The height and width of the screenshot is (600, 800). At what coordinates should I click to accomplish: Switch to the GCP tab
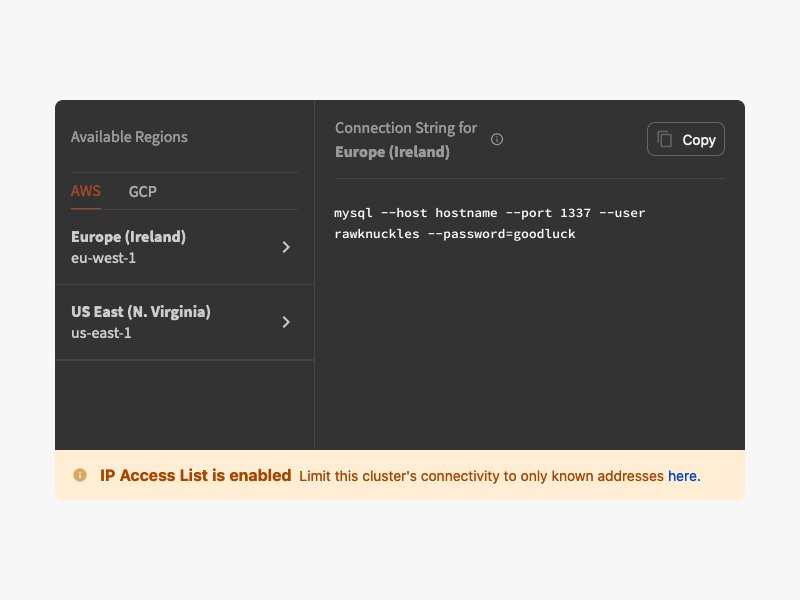pyautogui.click(x=142, y=192)
